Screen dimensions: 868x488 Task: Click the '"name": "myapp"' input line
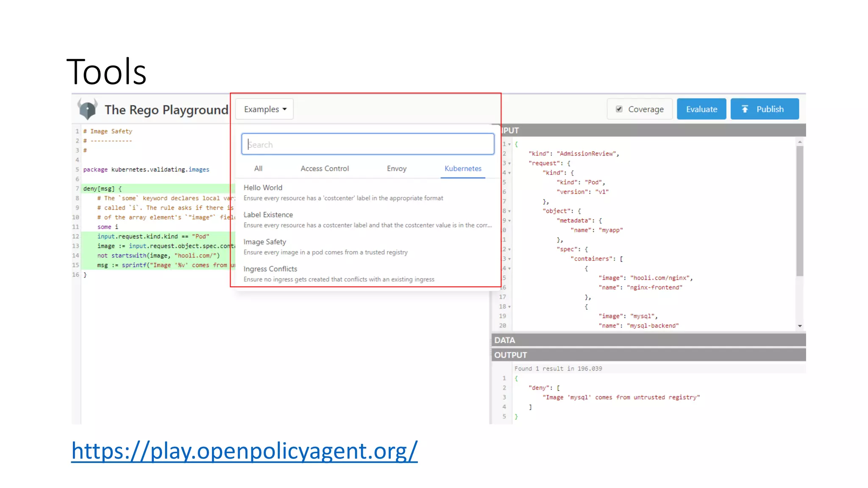597,230
